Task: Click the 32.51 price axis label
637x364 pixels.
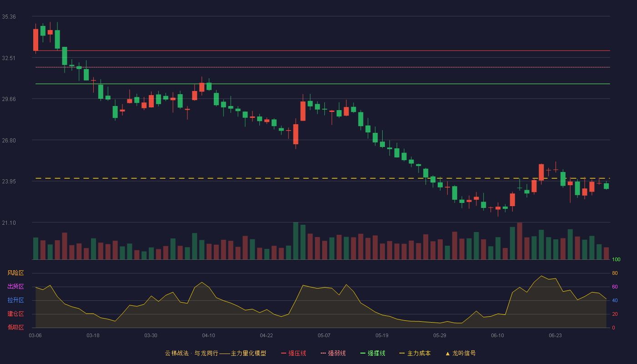Action: 9,58
